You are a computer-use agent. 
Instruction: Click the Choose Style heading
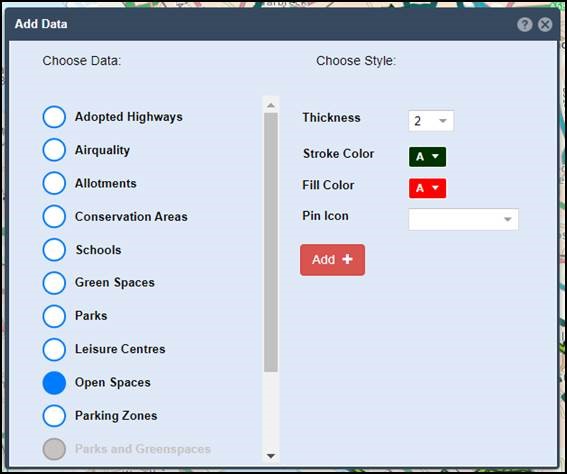[356, 61]
